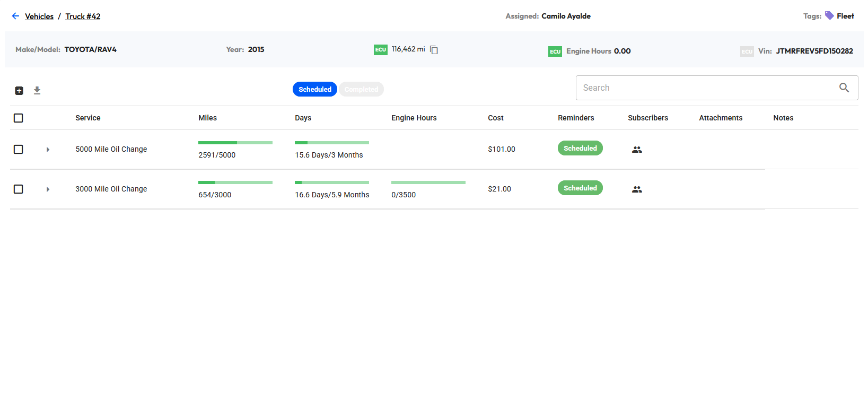Click the Year 2015 value
The width and height of the screenshot is (868, 409).
[x=256, y=49]
